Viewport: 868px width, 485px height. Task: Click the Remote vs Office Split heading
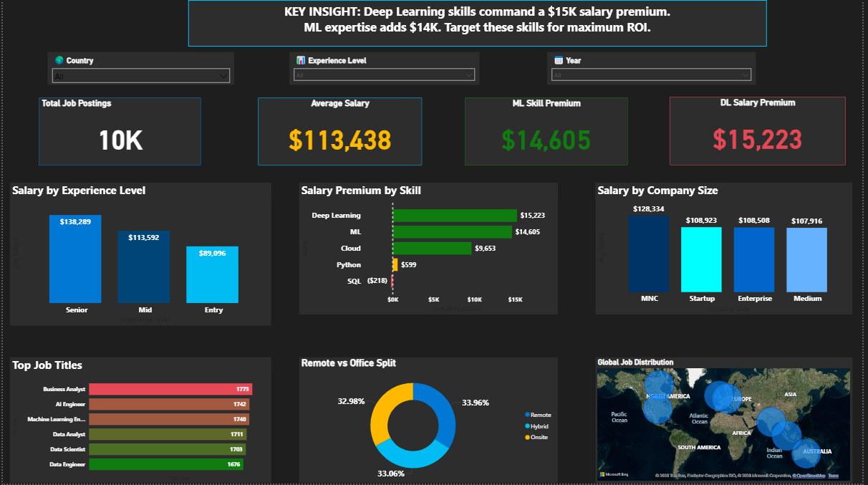click(x=349, y=363)
